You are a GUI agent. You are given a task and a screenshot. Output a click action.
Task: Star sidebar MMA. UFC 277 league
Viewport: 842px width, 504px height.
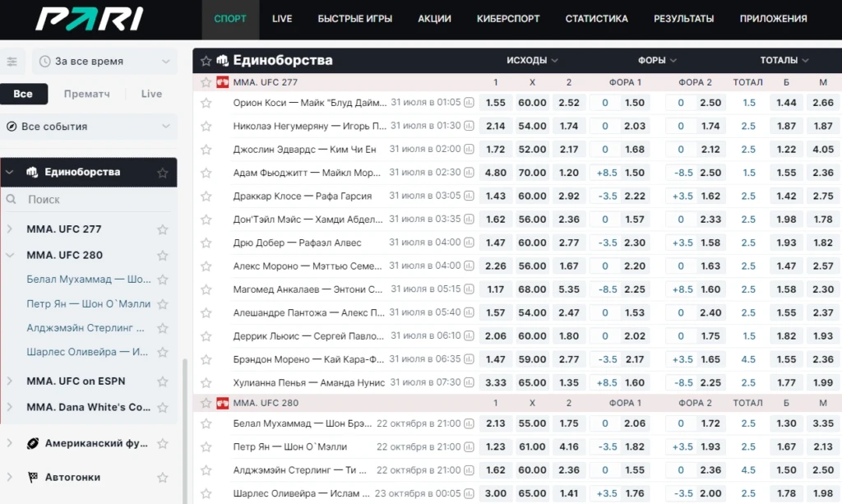tap(163, 229)
